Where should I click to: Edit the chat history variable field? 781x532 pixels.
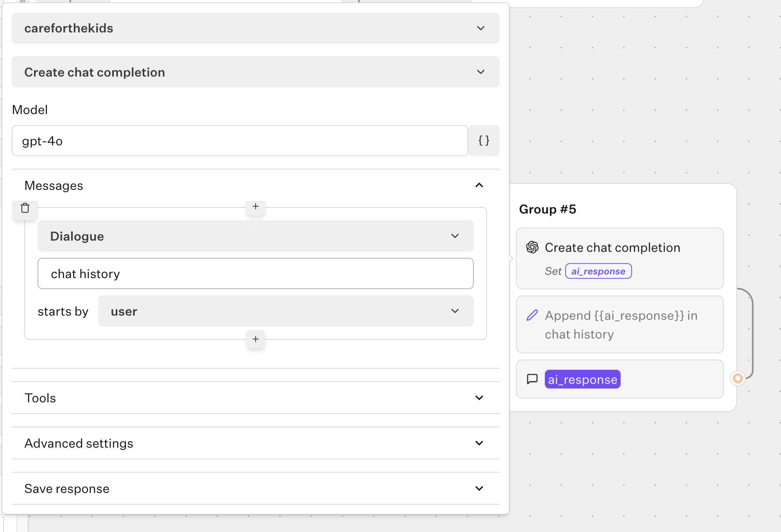pos(255,273)
